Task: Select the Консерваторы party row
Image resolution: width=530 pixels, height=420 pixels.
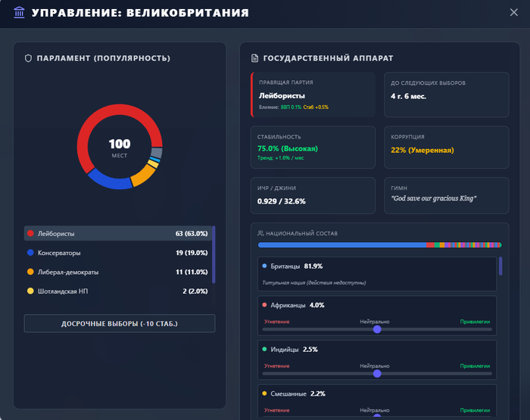Action: [117, 253]
